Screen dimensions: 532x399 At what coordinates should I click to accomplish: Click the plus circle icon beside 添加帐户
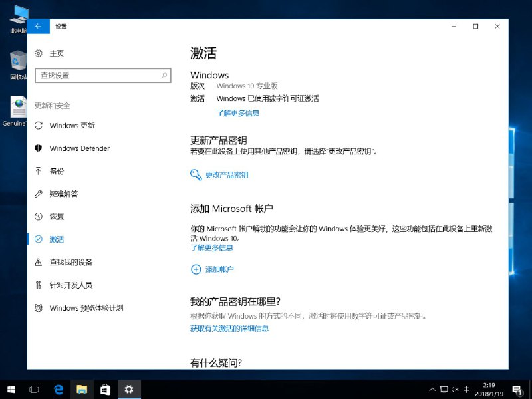tap(196, 269)
